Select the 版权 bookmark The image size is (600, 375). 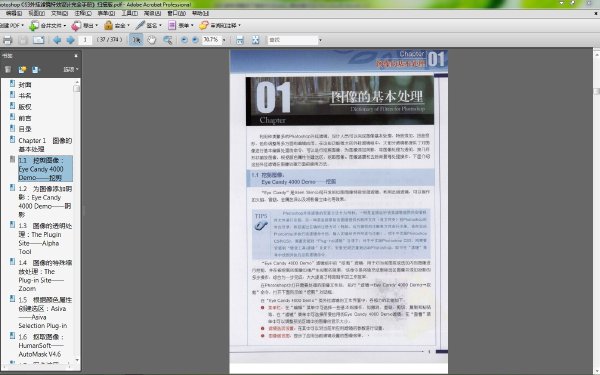click(x=25, y=107)
